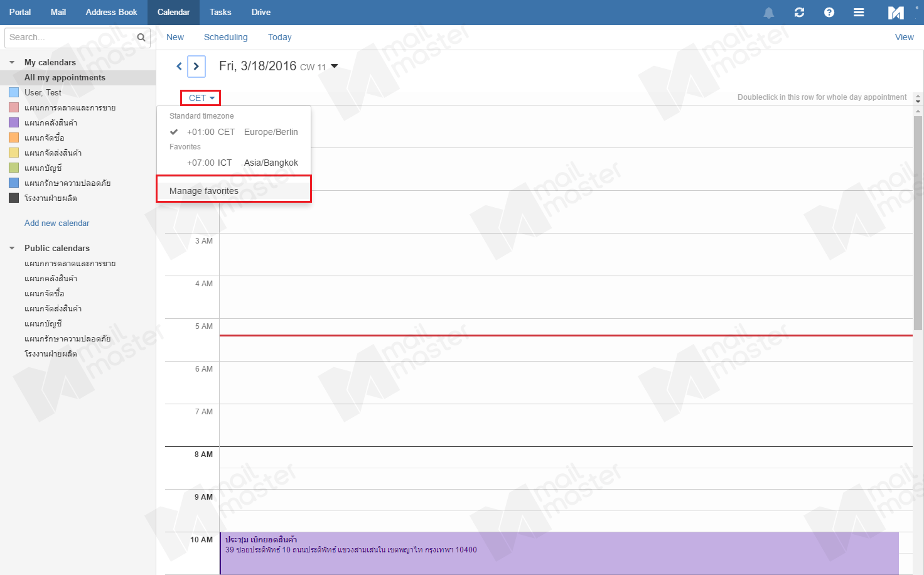Click pink swatch of แผนกการตลาดและการขาย

14,107
